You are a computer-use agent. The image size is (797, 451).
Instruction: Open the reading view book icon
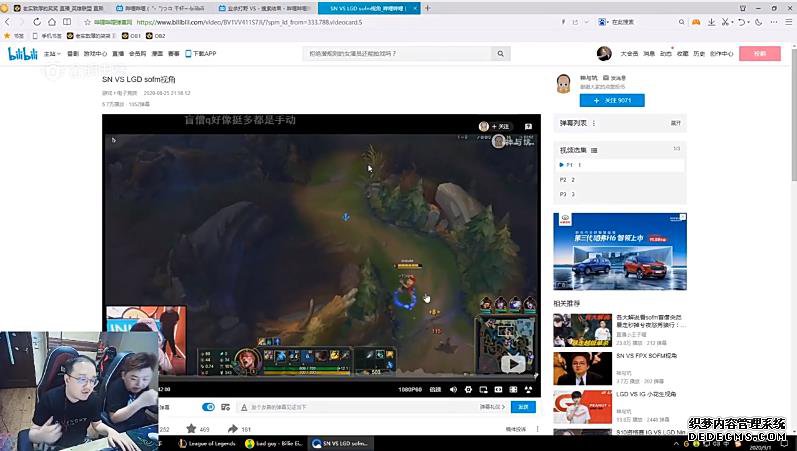tap(67, 22)
